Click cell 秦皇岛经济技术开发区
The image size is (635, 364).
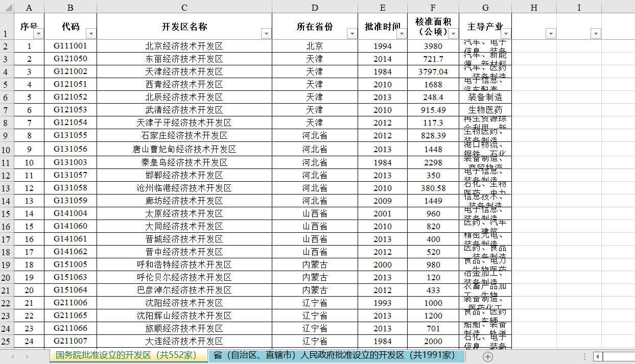click(184, 162)
